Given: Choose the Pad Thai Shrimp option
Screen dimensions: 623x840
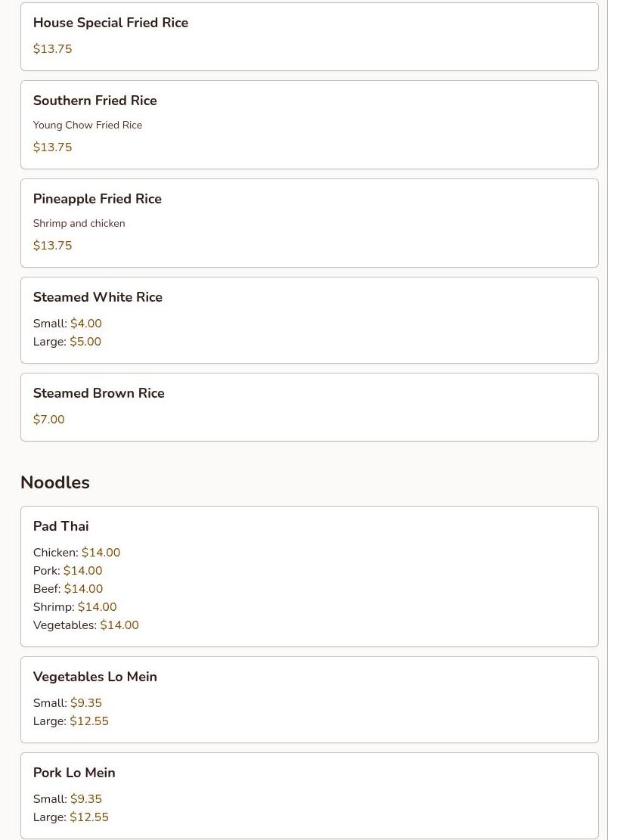Looking at the screenshot, I should pyautogui.click(x=74, y=607).
